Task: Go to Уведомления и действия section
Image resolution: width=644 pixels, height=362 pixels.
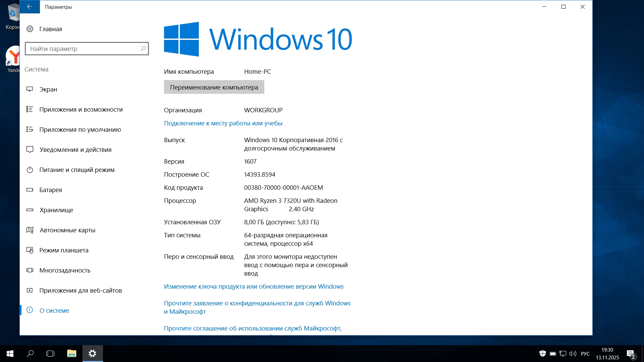Action: (x=75, y=150)
